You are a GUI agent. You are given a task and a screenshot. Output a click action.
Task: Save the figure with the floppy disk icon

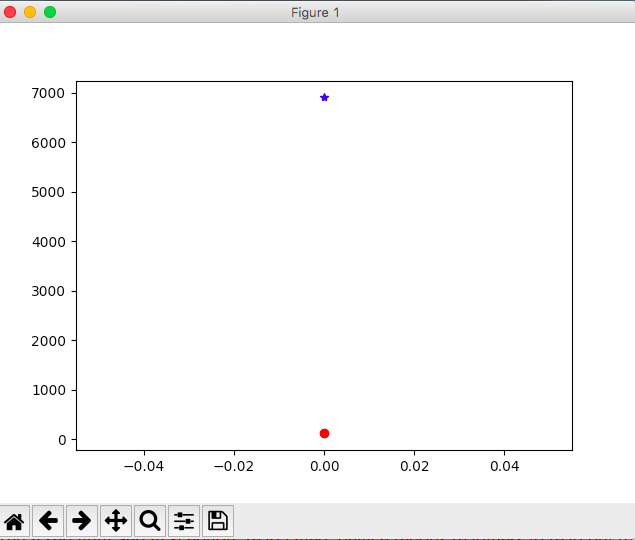pos(218,521)
